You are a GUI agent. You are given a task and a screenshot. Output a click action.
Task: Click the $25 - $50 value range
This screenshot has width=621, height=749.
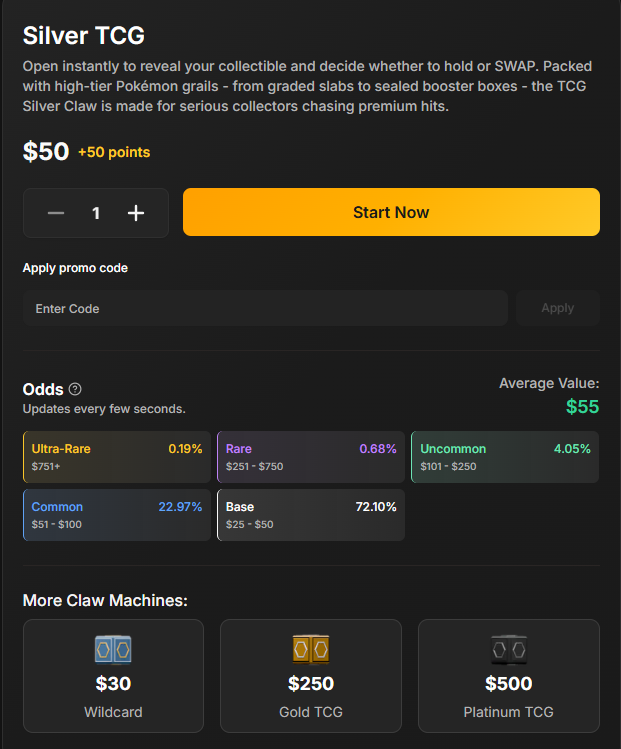point(249,524)
